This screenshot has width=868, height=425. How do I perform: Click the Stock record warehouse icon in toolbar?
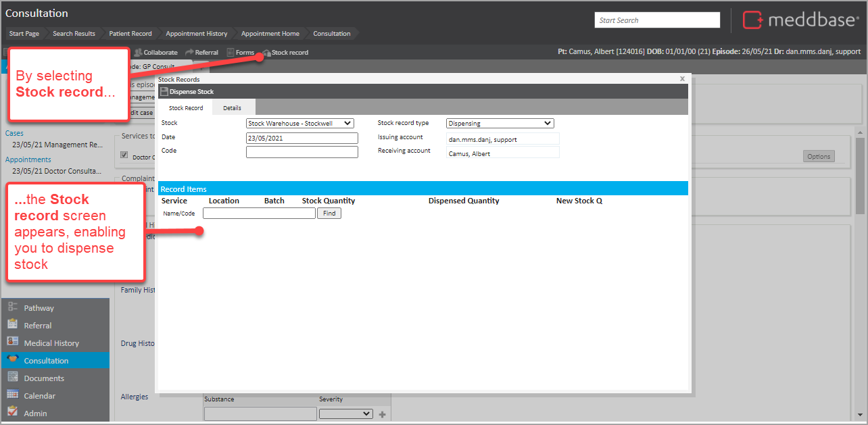pyautogui.click(x=266, y=52)
